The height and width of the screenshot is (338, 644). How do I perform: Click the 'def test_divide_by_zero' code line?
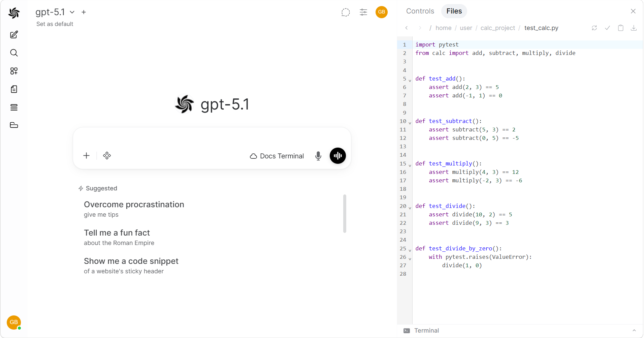tap(458, 248)
